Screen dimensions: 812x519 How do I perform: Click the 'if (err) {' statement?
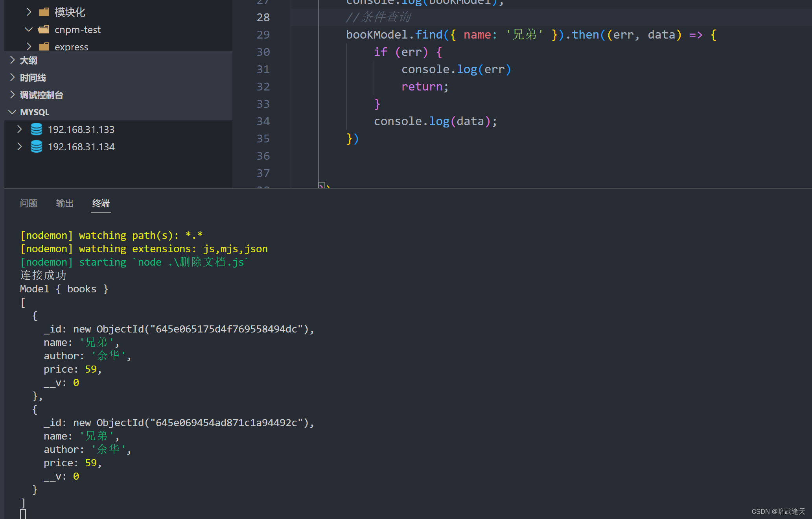pyautogui.click(x=408, y=52)
